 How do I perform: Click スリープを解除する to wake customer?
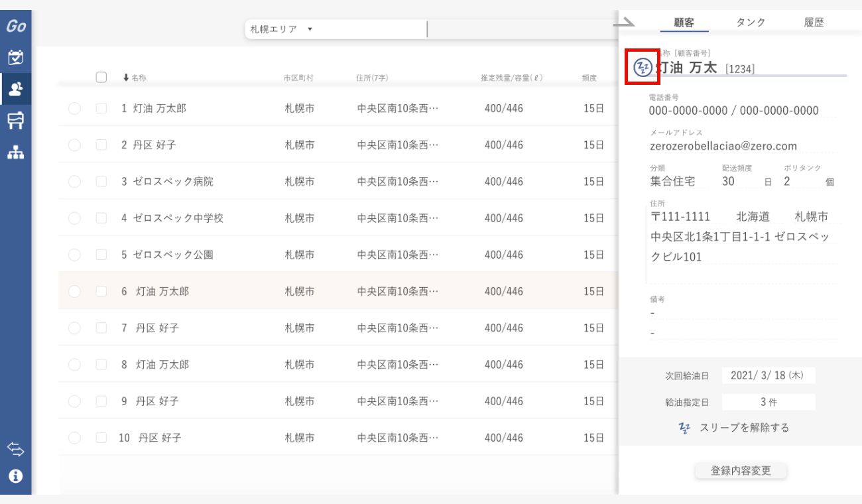pos(745,428)
